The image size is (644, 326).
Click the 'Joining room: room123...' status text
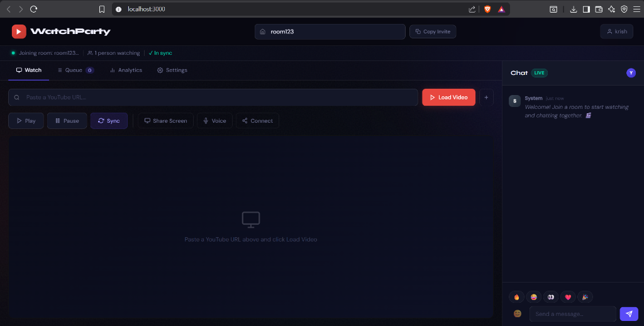pos(48,53)
